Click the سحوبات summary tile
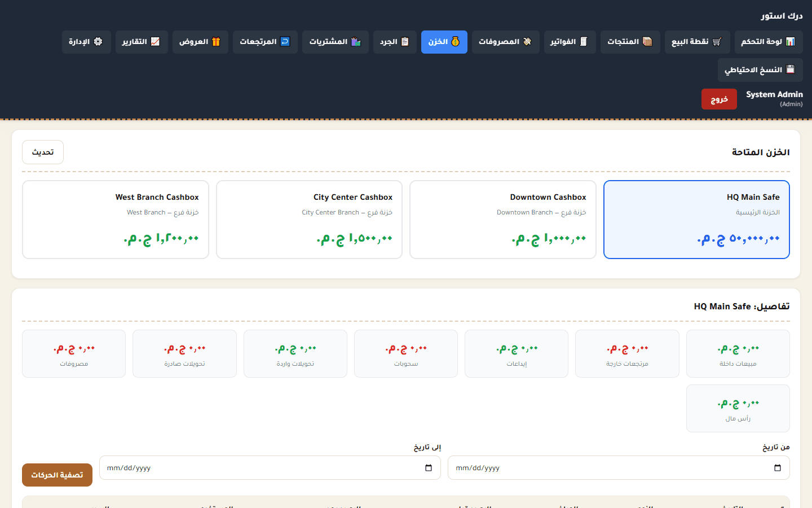 coord(406,354)
